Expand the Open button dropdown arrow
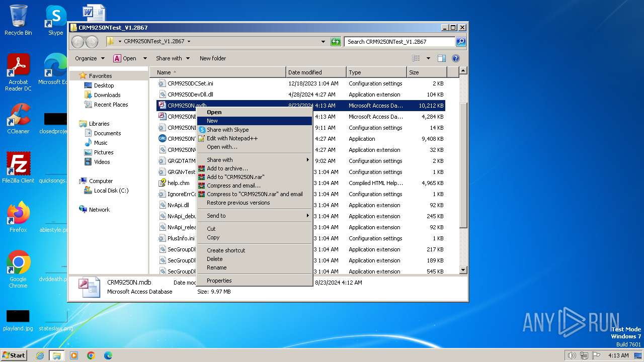Screen dimensions: 644x362 point(145,58)
